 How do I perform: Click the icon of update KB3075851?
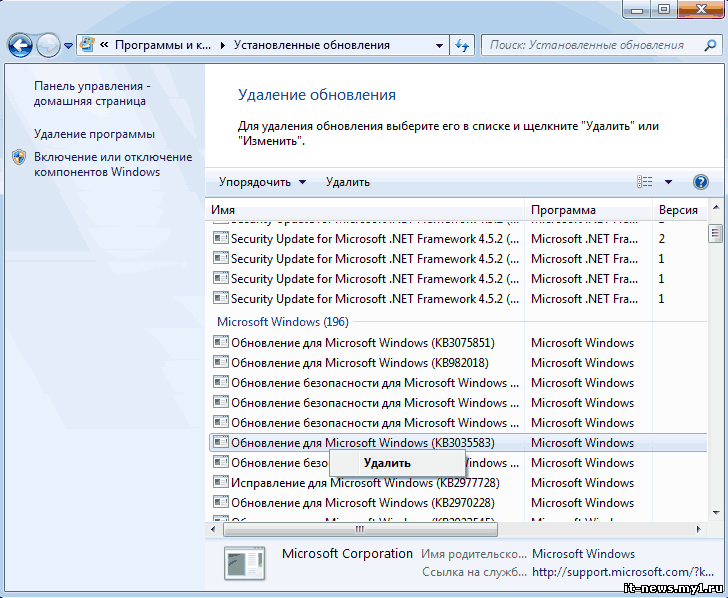point(221,342)
